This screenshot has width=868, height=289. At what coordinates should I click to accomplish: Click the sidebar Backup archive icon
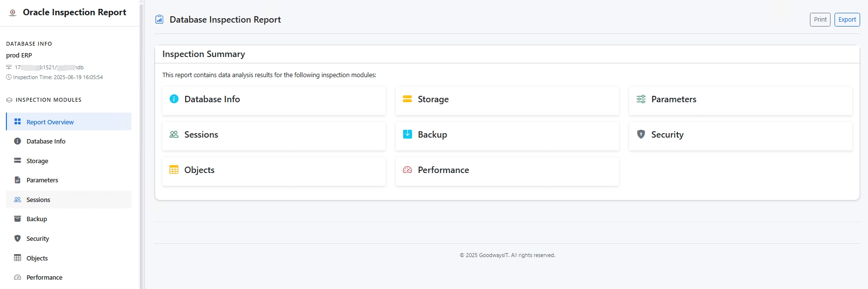pos(18,219)
